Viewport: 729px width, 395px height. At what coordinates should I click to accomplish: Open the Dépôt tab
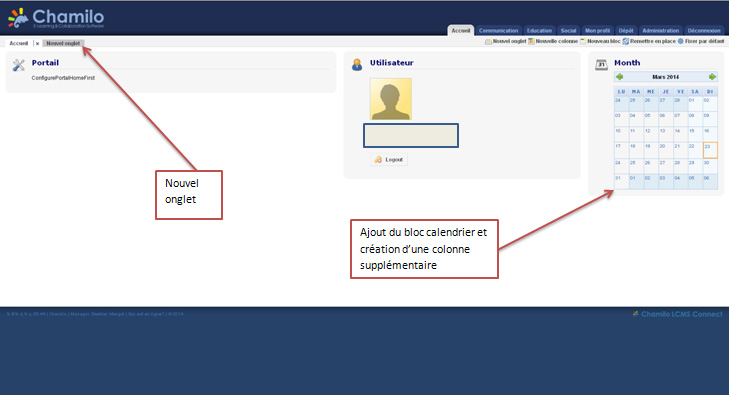click(626, 31)
